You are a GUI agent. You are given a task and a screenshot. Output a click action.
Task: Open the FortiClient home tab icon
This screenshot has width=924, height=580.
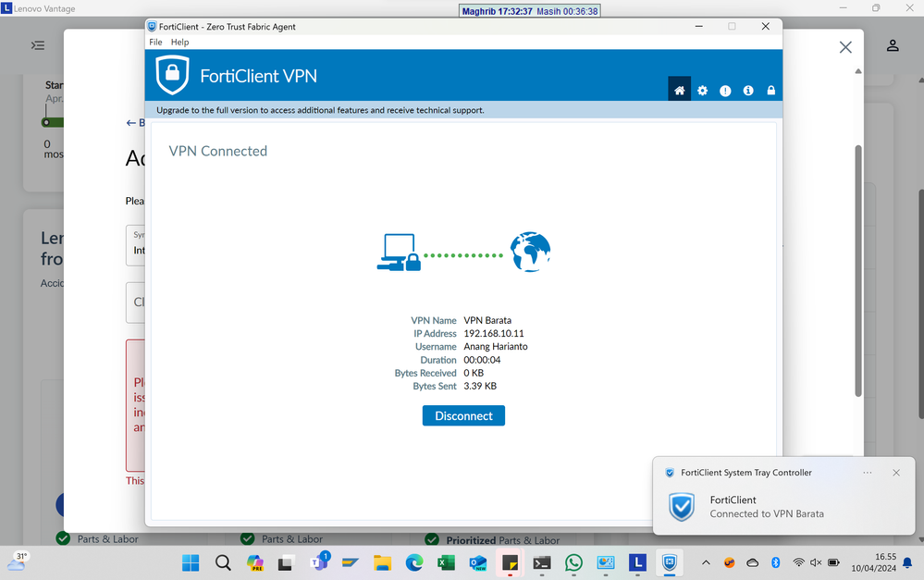click(x=680, y=90)
